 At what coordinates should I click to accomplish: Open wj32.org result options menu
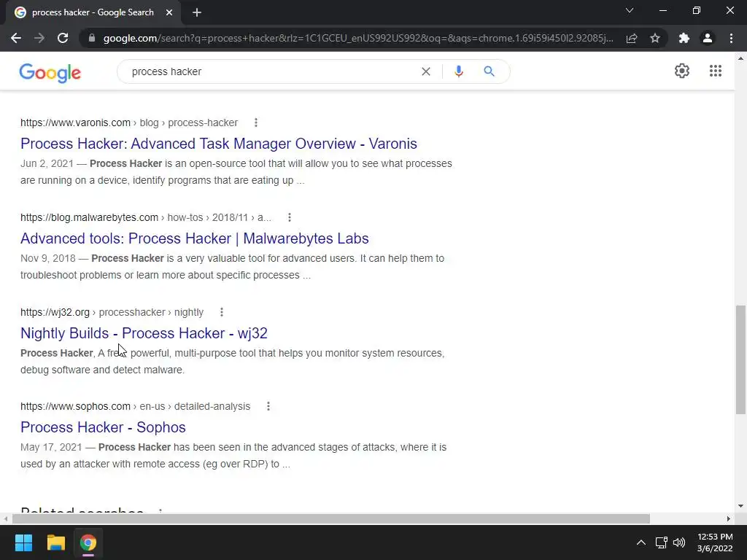point(222,312)
